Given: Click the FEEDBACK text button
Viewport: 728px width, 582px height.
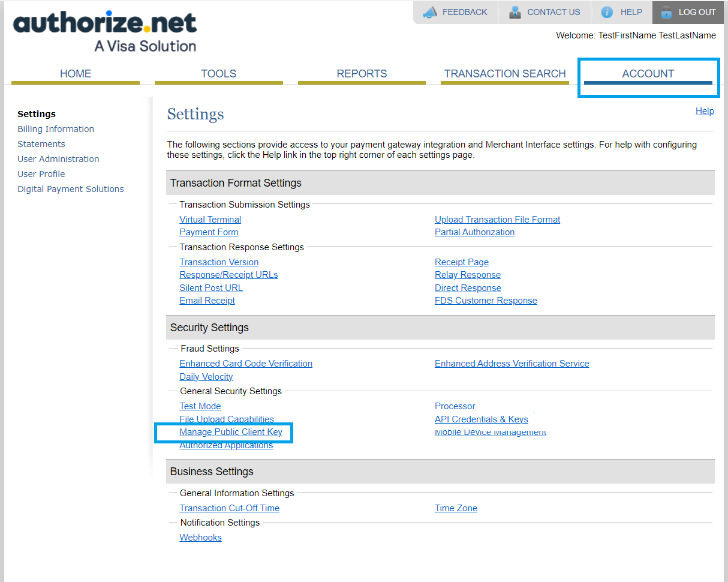Looking at the screenshot, I should (x=465, y=12).
